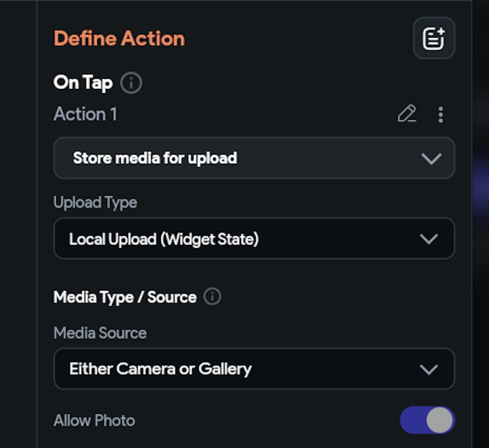
Task: Open the three-dot options menu for Action 1
Action: pos(441,114)
